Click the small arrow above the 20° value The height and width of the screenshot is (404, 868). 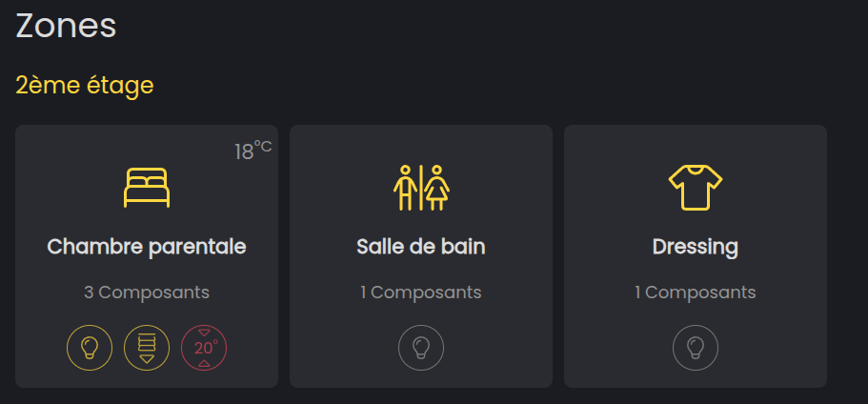(x=204, y=333)
